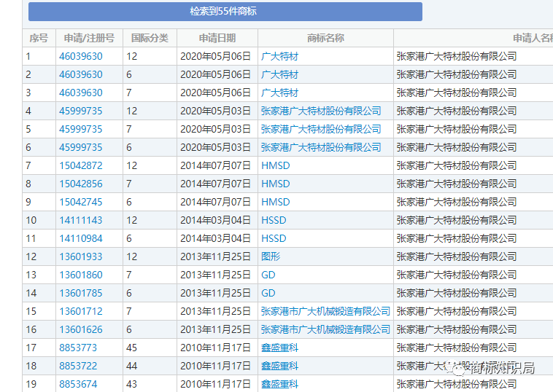This screenshot has height=392, width=553.
Task: Open registration number 8853773 link
Action: [77, 348]
